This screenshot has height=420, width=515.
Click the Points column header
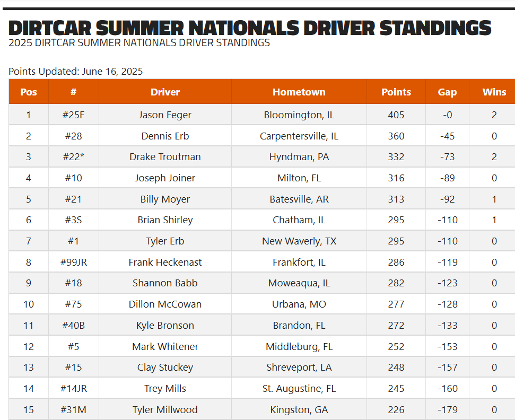396,92
